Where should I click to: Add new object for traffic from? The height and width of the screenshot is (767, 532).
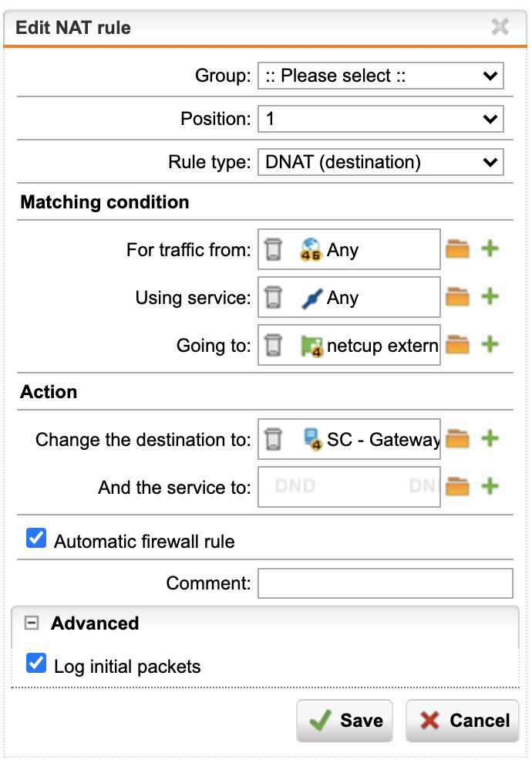click(490, 248)
